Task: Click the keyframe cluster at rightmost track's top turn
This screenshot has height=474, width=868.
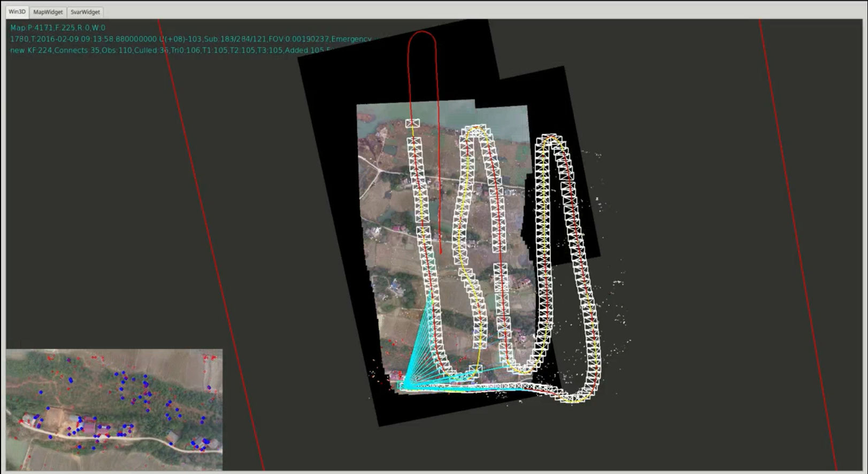Action: tap(550, 139)
